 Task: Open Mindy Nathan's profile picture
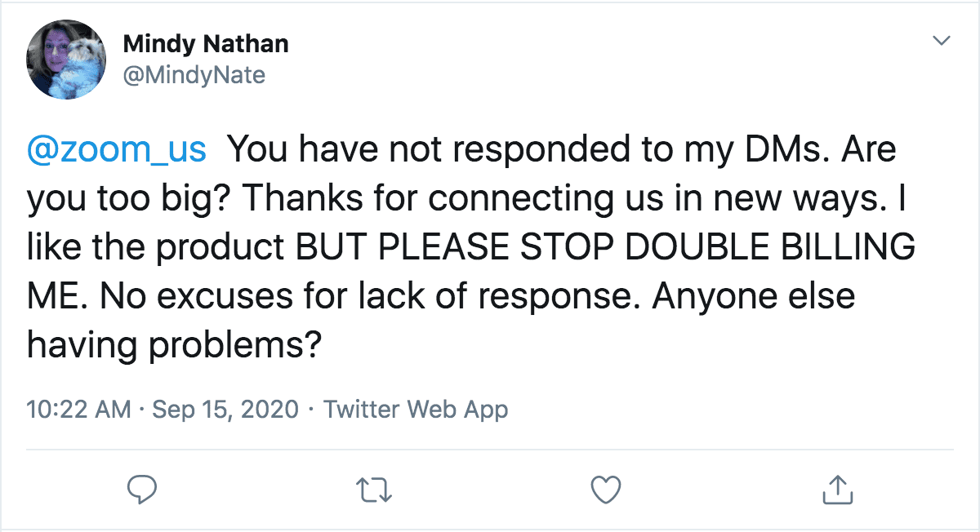coord(66,60)
